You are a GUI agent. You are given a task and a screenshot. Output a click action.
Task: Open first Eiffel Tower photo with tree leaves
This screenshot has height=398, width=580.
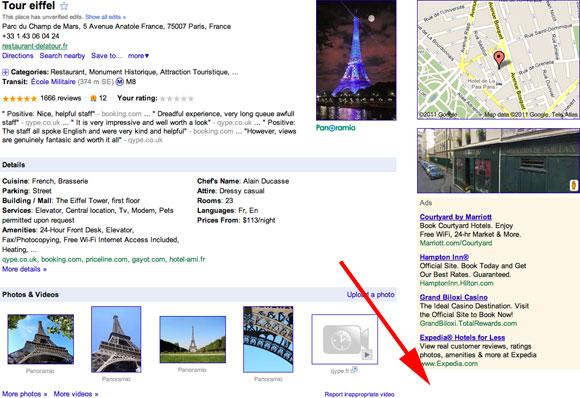click(x=41, y=339)
